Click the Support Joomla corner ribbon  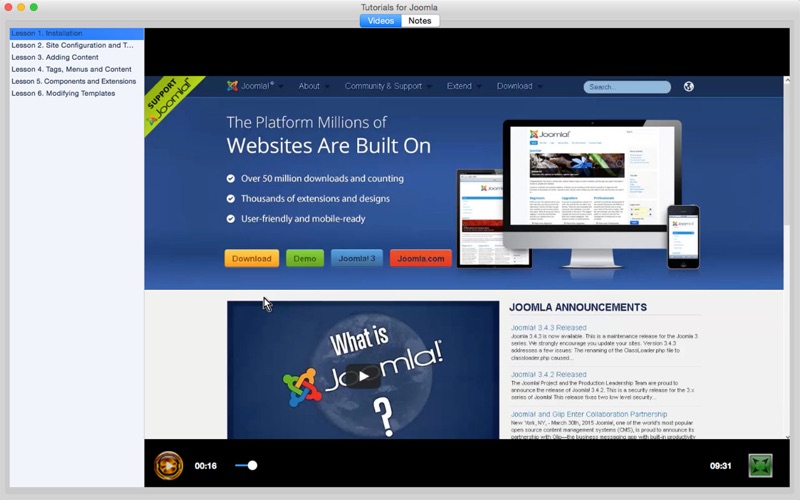pyautogui.click(x=169, y=101)
